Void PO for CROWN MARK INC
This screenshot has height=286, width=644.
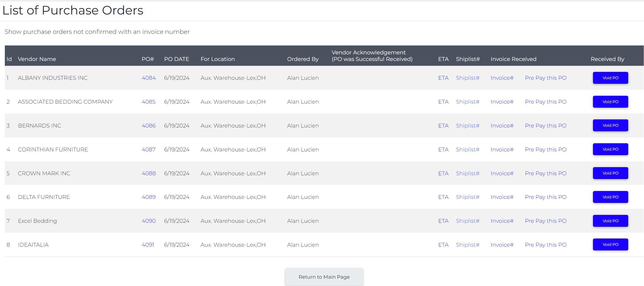[x=610, y=173]
